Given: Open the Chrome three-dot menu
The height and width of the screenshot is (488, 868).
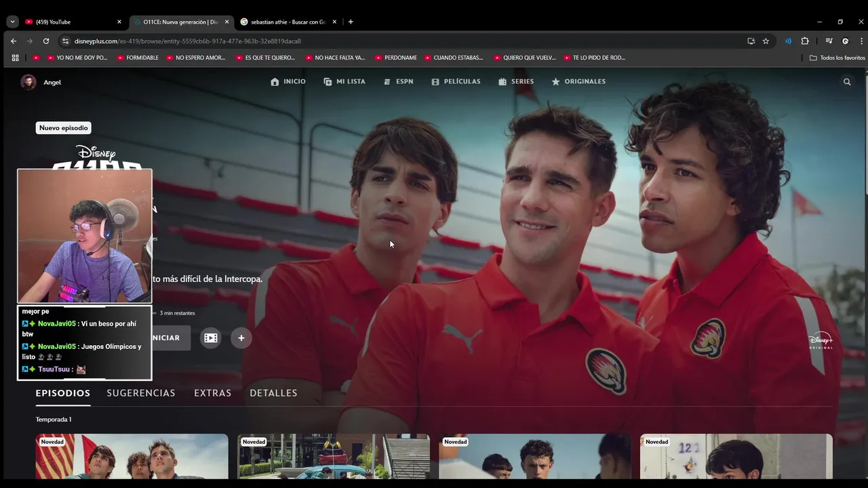Looking at the screenshot, I should [861, 41].
